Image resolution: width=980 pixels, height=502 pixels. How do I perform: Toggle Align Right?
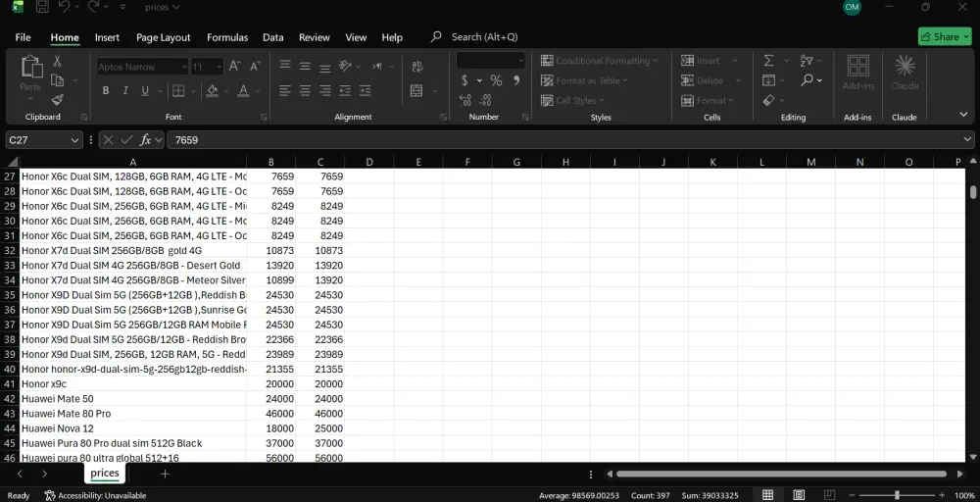(x=325, y=90)
